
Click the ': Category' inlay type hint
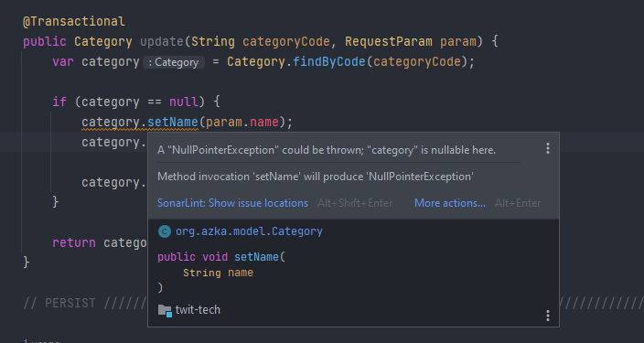[174, 62]
